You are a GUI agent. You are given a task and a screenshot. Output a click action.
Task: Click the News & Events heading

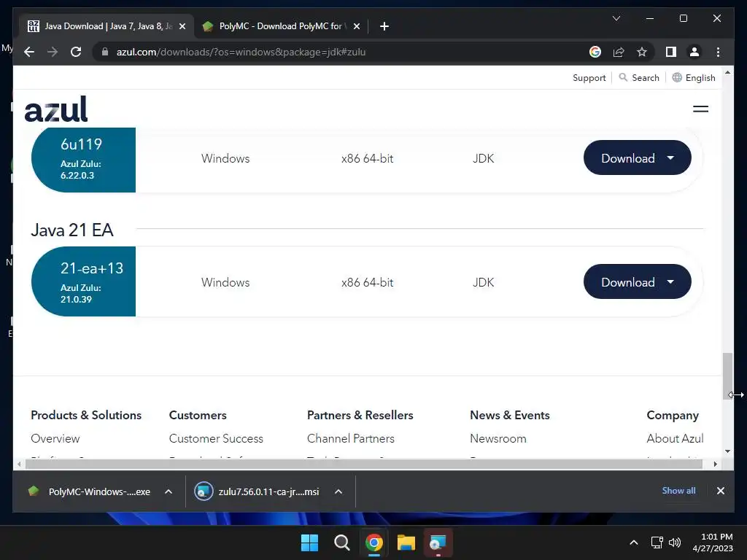click(x=510, y=415)
